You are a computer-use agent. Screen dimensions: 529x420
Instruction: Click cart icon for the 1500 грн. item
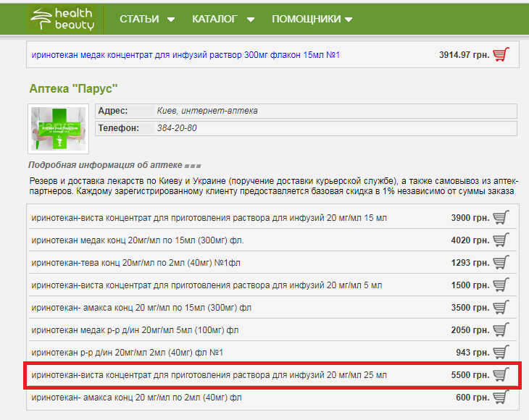pyautogui.click(x=501, y=285)
